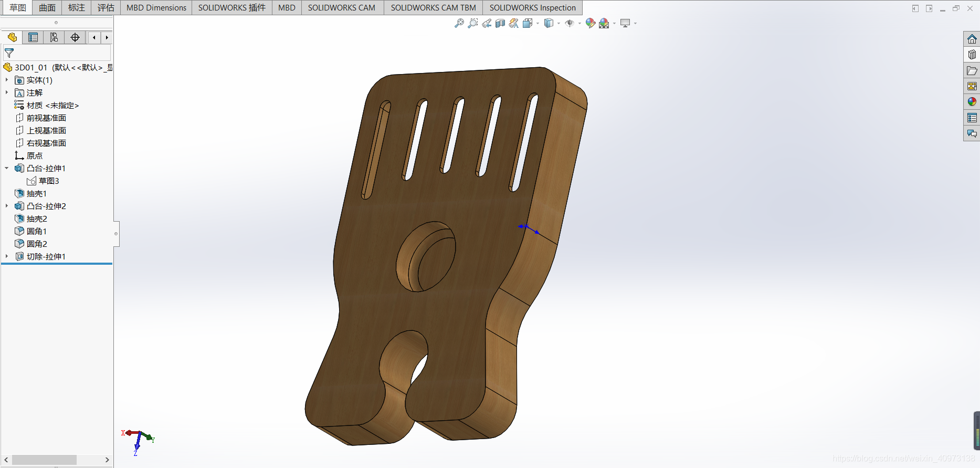Switch to the ConfigurationManager tab

(54, 37)
